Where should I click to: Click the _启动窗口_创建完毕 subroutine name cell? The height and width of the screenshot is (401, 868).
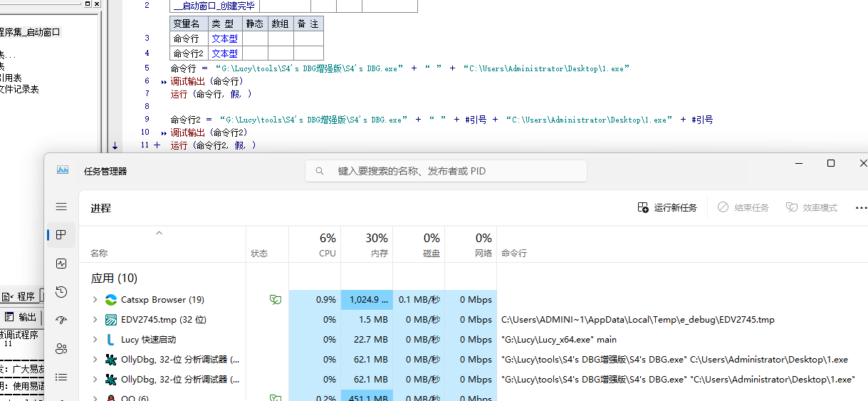click(x=214, y=6)
